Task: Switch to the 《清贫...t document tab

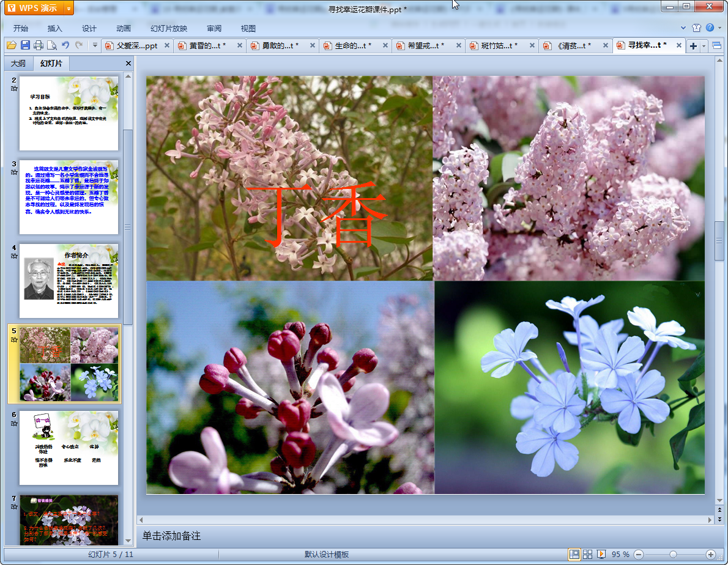Action: [574, 45]
